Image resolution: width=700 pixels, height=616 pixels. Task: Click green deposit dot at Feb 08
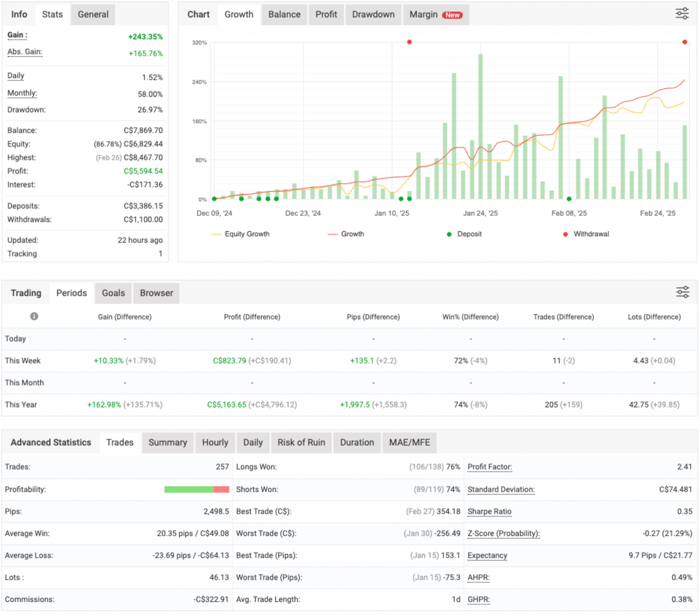pos(569,199)
